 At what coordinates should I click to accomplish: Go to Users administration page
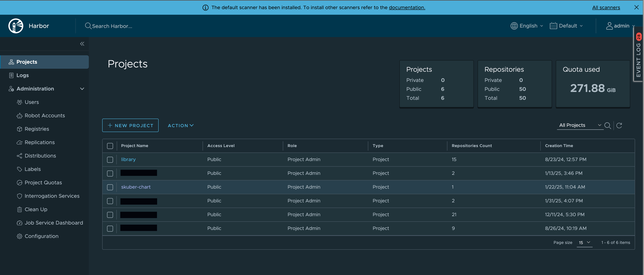[32, 102]
